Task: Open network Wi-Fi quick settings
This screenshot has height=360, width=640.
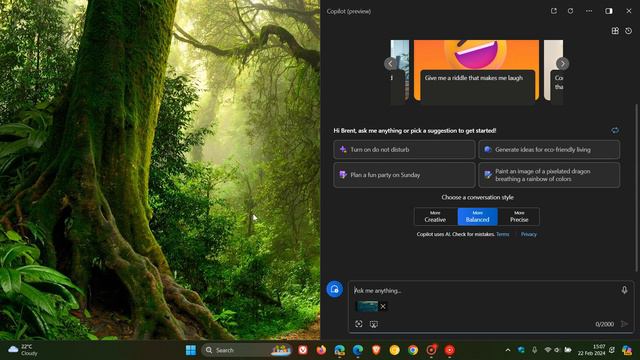Action: 548,350
